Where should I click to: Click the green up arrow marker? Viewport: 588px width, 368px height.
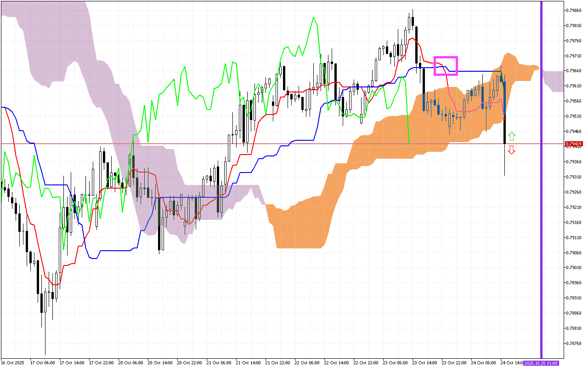click(x=512, y=136)
